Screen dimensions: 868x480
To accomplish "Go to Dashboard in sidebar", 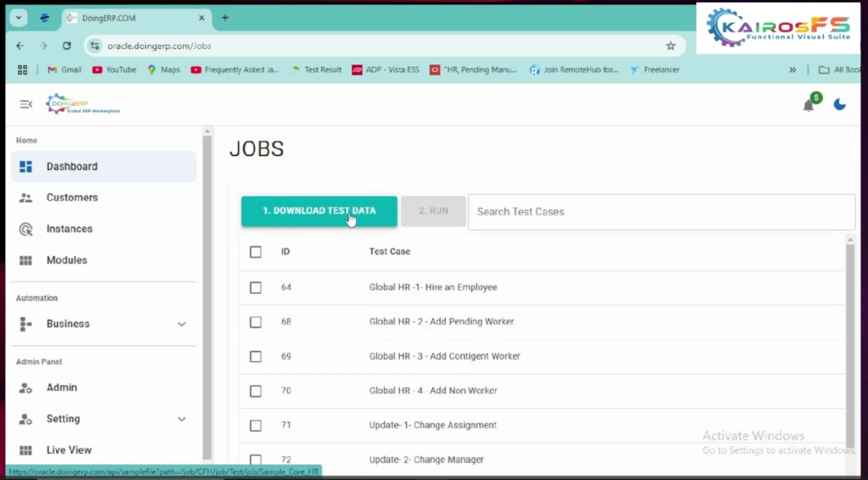I will click(72, 167).
